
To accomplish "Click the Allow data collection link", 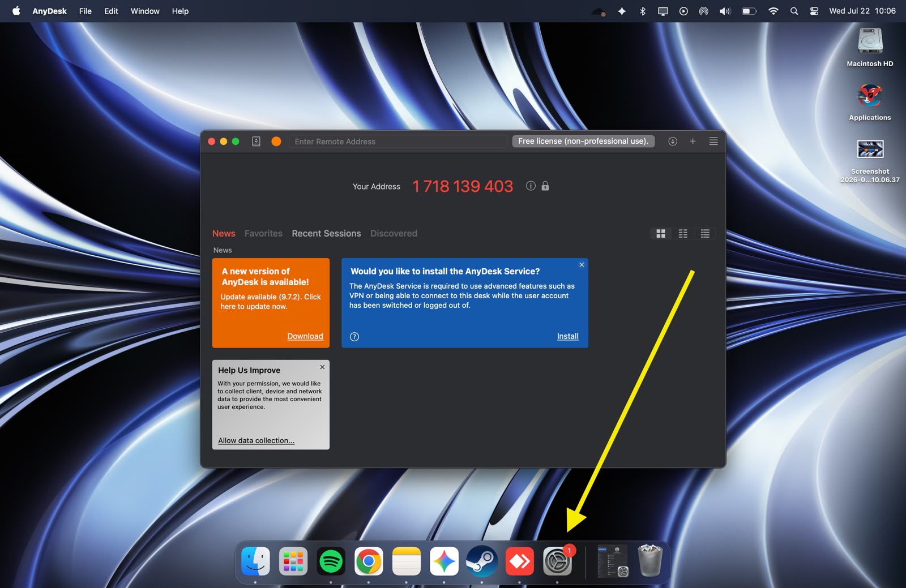I will click(257, 440).
